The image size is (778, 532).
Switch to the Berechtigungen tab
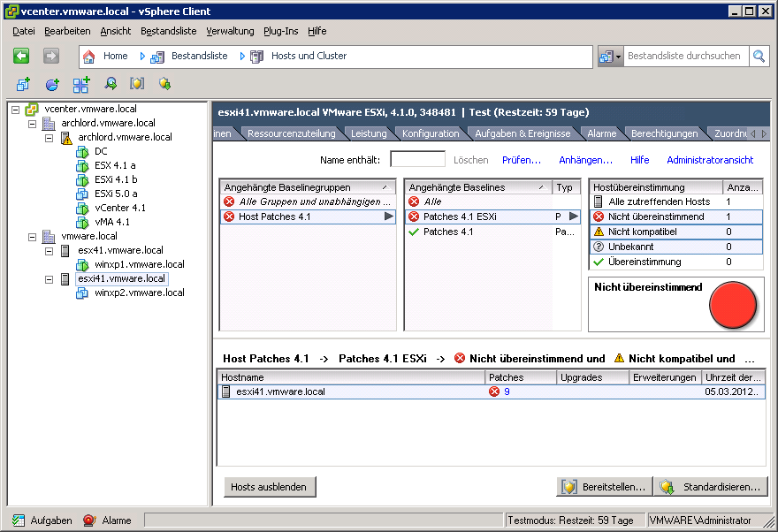coord(664,133)
